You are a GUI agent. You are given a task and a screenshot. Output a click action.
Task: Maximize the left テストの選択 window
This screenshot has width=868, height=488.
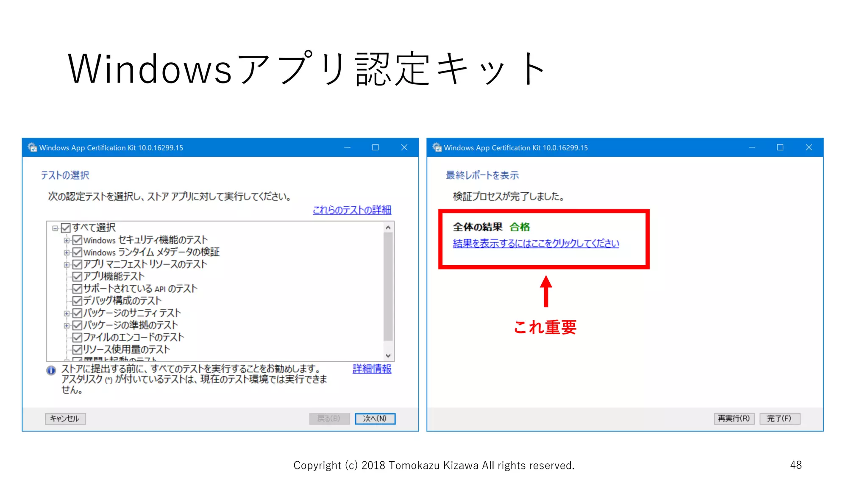click(x=376, y=147)
